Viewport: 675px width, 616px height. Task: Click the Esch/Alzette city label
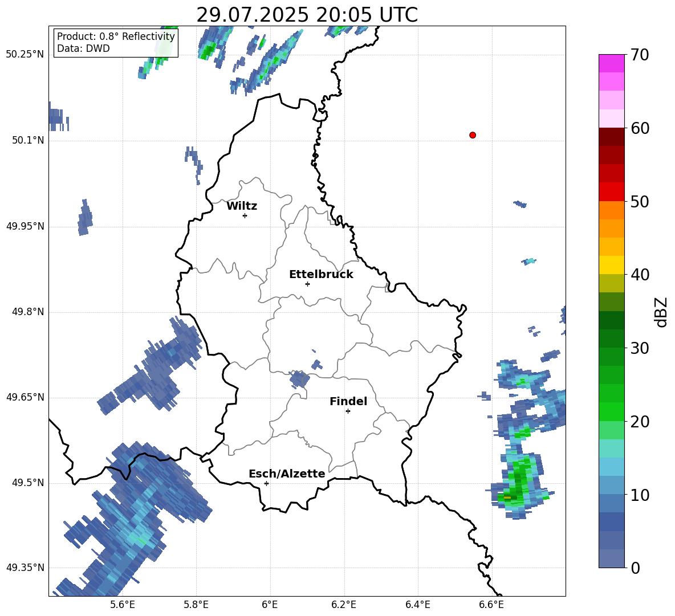(x=287, y=474)
